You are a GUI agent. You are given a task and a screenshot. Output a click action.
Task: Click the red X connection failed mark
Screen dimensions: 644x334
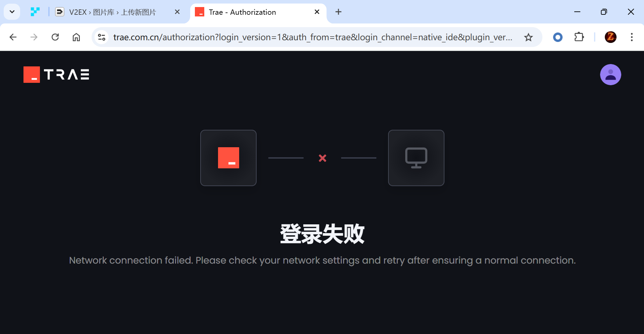pos(322,158)
